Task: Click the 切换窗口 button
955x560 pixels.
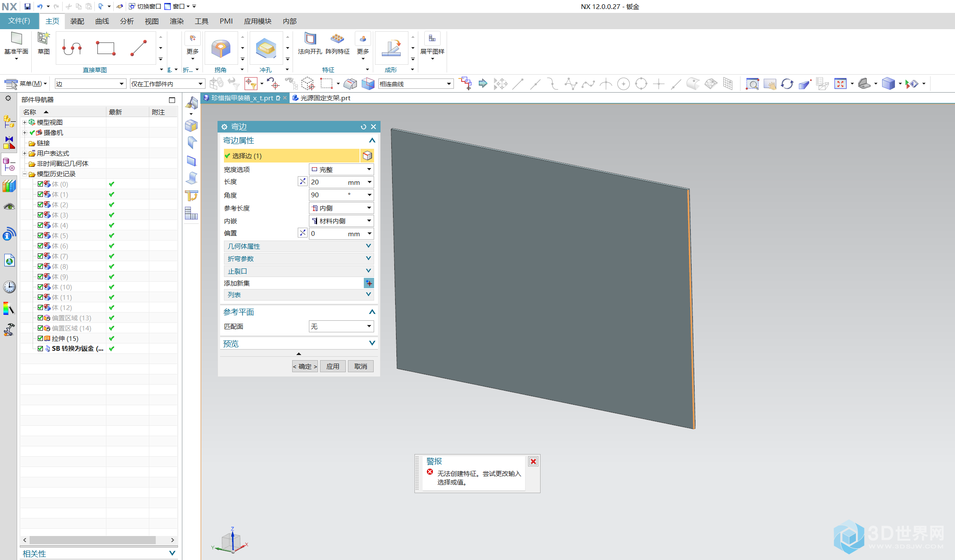Action: (x=145, y=6)
